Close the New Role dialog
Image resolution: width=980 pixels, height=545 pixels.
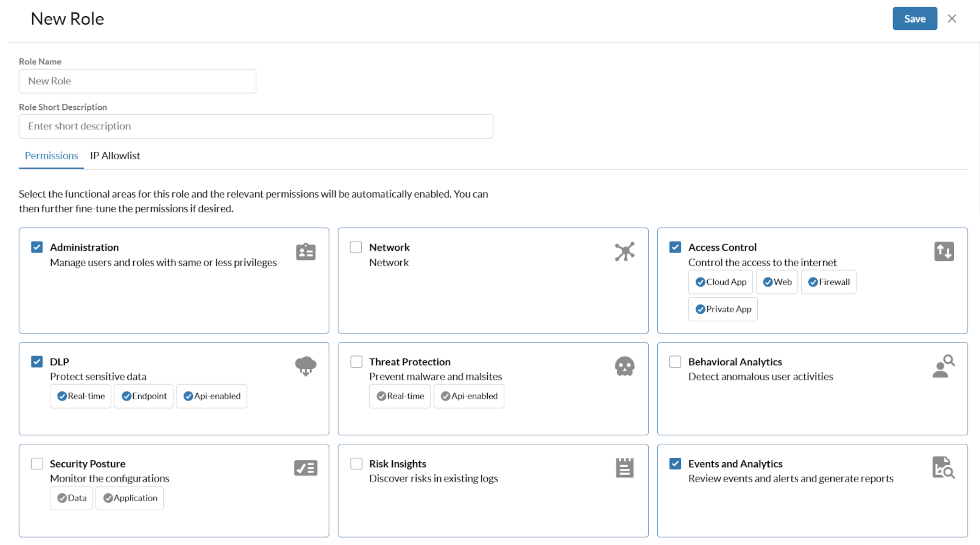(952, 19)
